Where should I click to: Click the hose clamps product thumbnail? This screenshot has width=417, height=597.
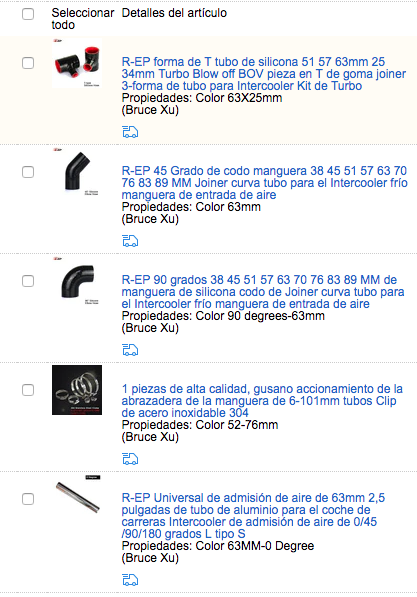[77, 390]
